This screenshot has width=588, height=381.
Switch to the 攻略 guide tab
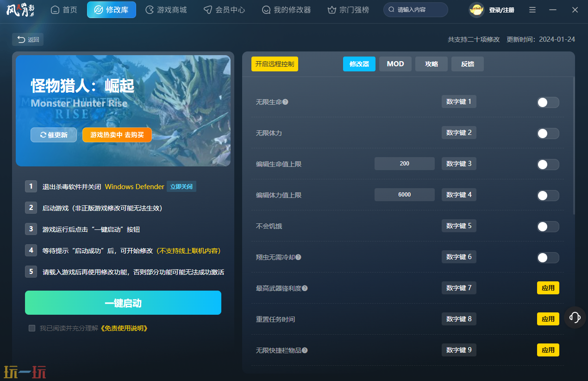[x=432, y=64]
